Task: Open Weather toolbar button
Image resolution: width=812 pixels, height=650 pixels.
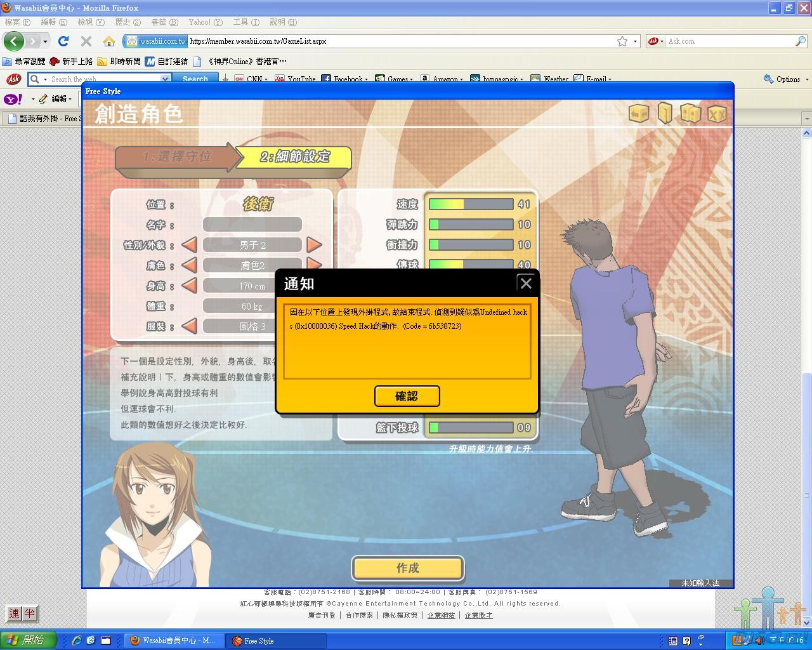Action: click(x=549, y=79)
